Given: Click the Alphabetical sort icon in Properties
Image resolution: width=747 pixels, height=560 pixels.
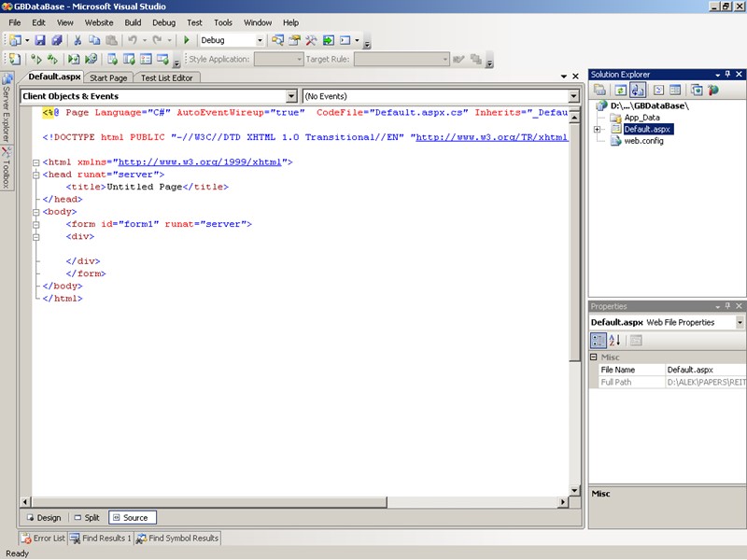Looking at the screenshot, I should point(615,341).
